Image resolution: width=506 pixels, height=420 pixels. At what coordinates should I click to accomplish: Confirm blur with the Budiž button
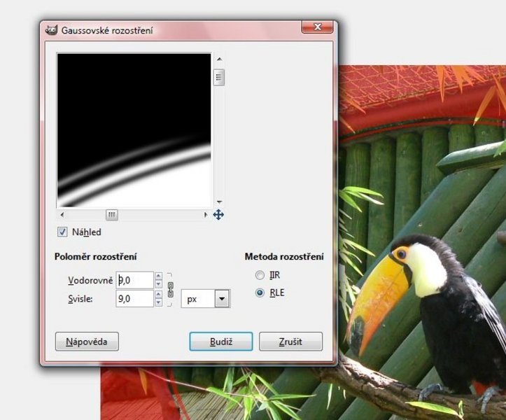pyautogui.click(x=221, y=342)
